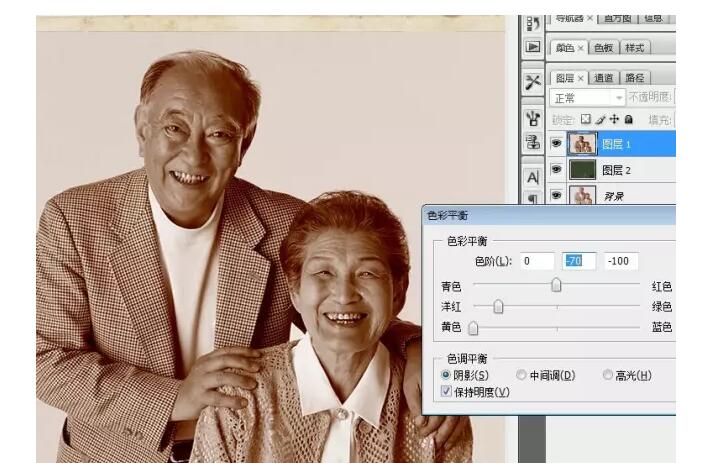Viewport: 706px width, 463px height.
Task: Enable lock all padlock icon
Action: (629, 119)
